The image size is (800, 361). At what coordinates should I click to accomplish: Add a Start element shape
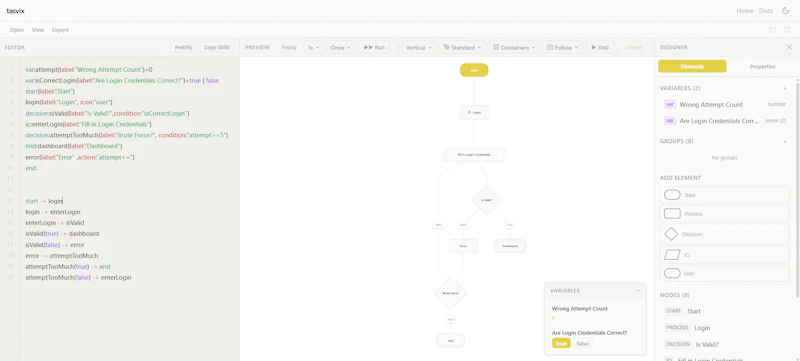[x=724, y=195]
